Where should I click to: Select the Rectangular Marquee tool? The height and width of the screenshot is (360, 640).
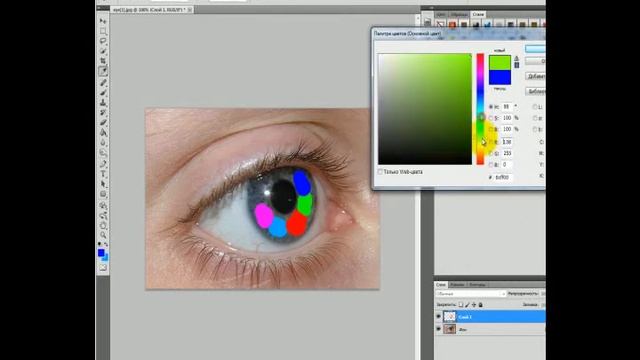pyautogui.click(x=103, y=31)
